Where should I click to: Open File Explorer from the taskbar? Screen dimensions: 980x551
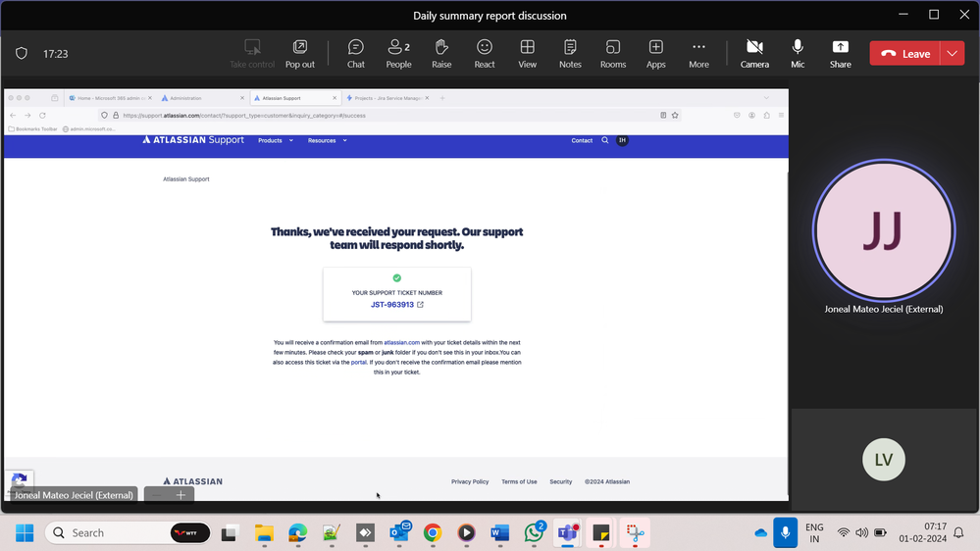(x=264, y=533)
